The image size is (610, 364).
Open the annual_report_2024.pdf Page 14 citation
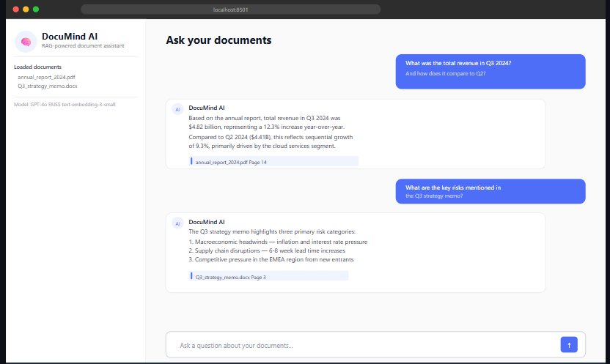(273, 162)
